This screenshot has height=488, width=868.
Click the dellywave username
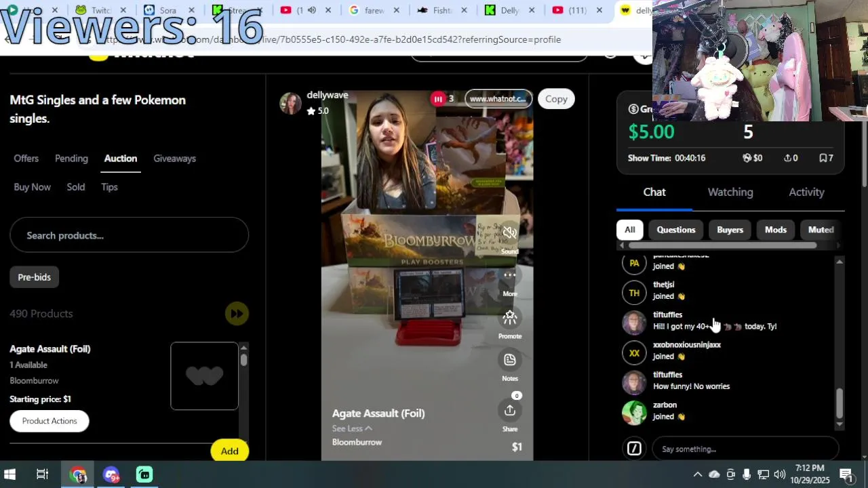(327, 95)
